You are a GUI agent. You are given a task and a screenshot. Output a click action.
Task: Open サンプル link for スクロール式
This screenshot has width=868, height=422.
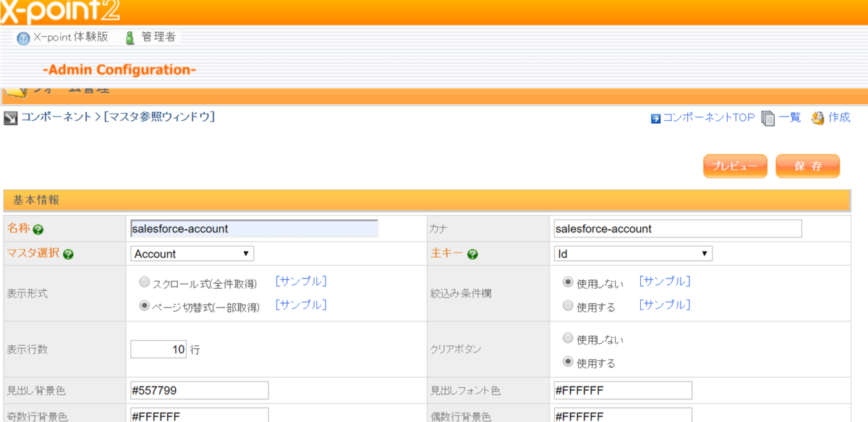point(301,281)
